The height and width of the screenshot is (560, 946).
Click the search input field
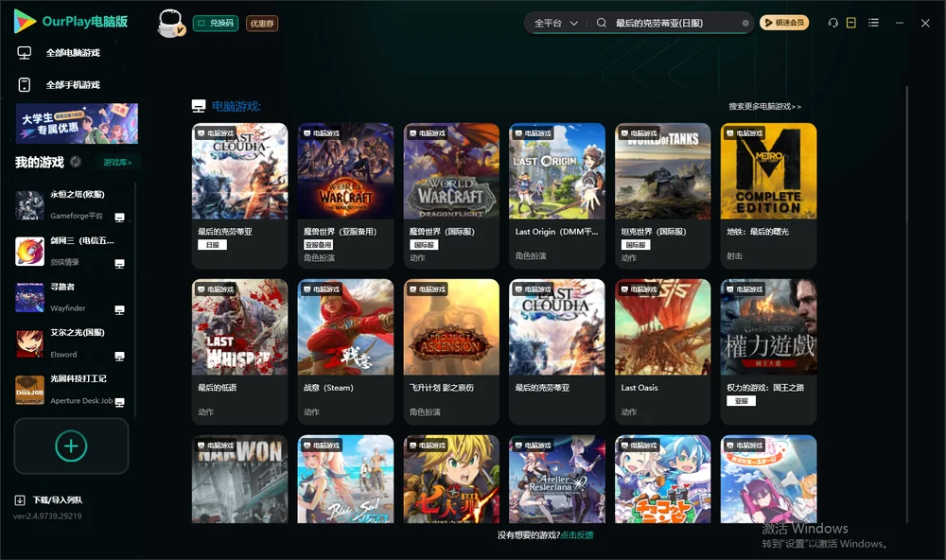675,23
